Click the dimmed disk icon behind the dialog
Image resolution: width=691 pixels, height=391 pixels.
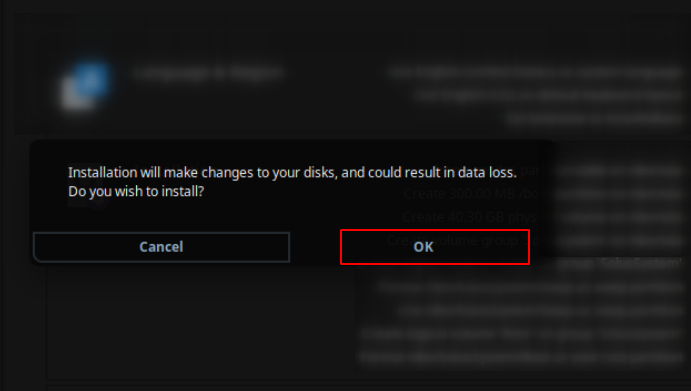coord(88,186)
